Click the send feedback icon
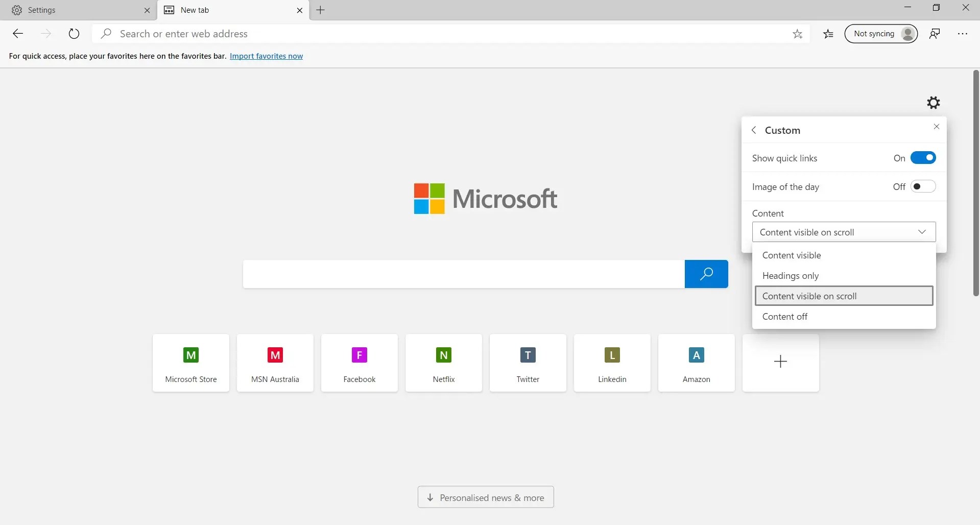 click(x=935, y=34)
